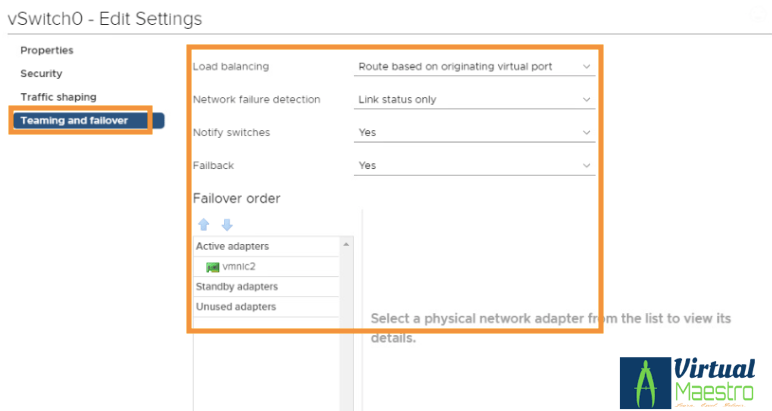The image size is (772, 411).
Task: Open the Properties settings page
Action: click(x=47, y=50)
